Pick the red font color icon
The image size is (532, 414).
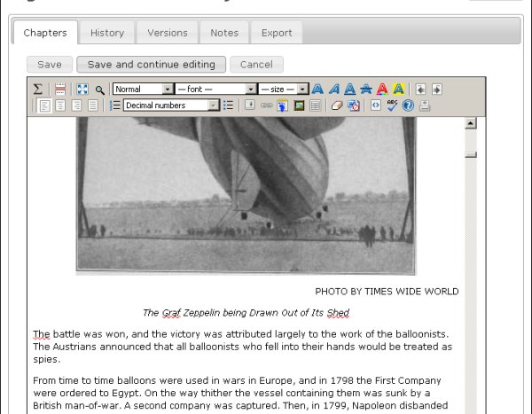click(382, 90)
